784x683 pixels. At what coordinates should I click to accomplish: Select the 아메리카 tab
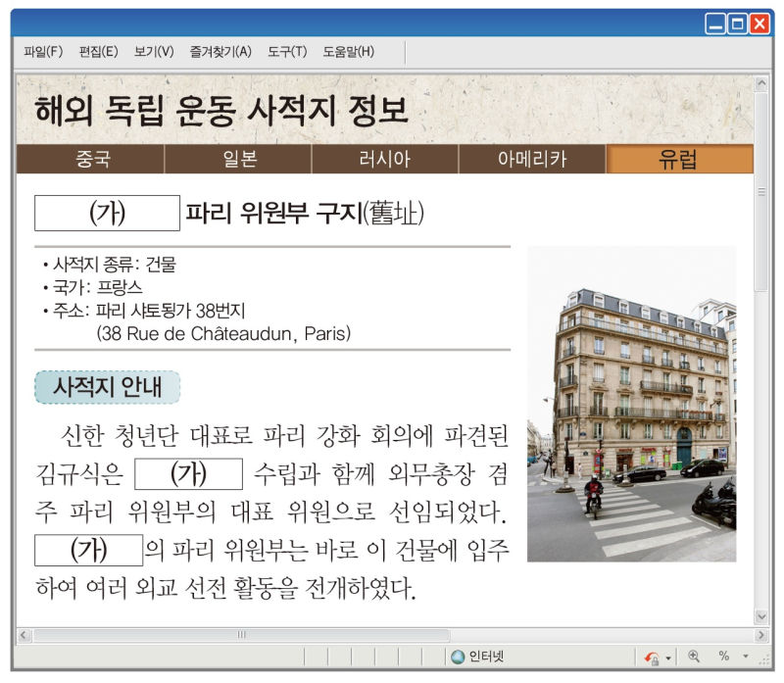532,160
